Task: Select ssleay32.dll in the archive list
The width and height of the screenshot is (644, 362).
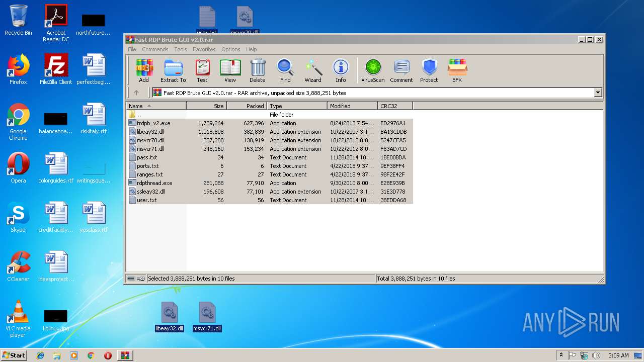Action: tap(270, 192)
